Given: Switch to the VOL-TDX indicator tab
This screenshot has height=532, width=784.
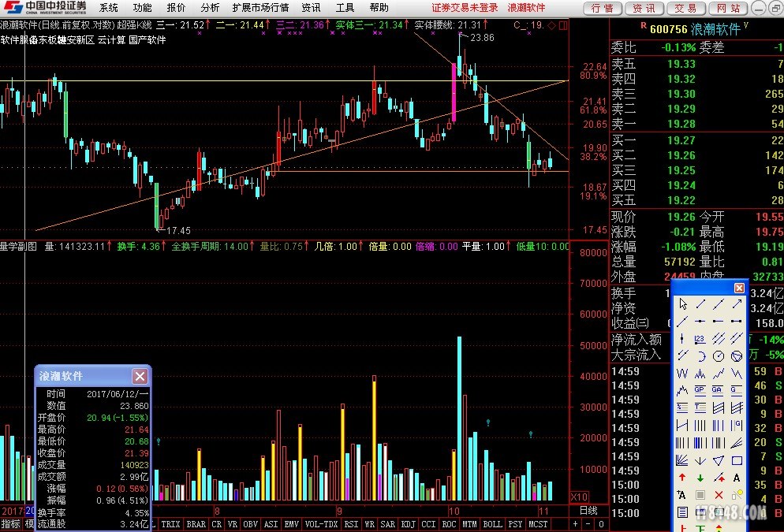Looking at the screenshot, I should 322,524.
